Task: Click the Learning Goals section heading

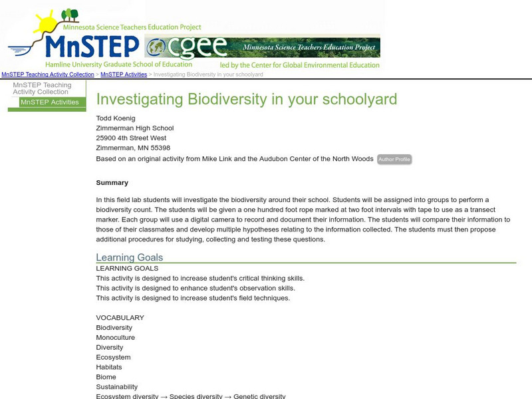Action: [x=129, y=257]
